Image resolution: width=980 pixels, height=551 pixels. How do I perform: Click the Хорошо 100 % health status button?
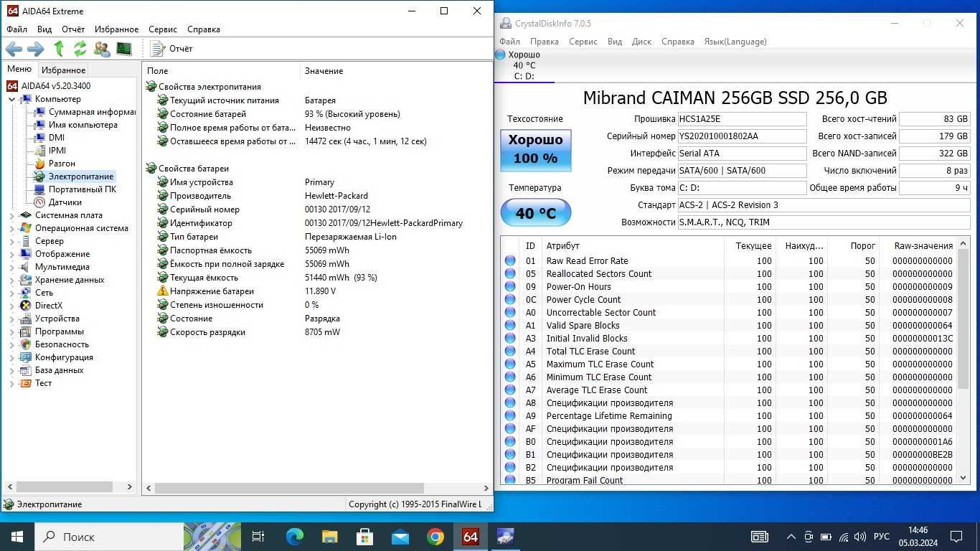point(535,150)
